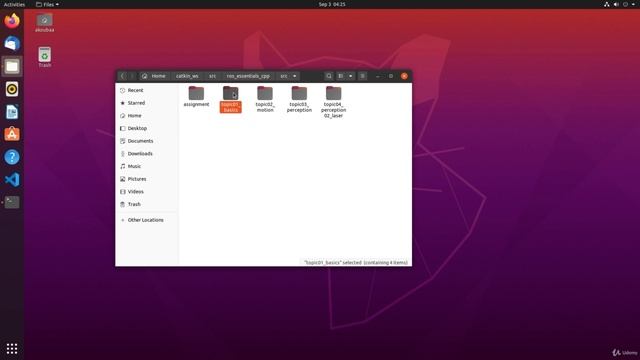Select Recent in the sidebar
640x360 pixels.
147,90
